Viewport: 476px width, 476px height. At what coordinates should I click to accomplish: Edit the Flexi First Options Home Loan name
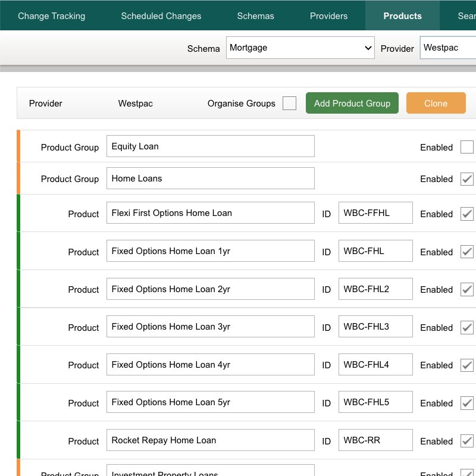[211, 213]
